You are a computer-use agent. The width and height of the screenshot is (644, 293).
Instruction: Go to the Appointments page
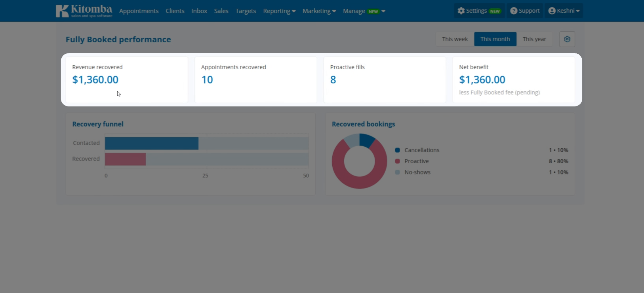coord(139,11)
